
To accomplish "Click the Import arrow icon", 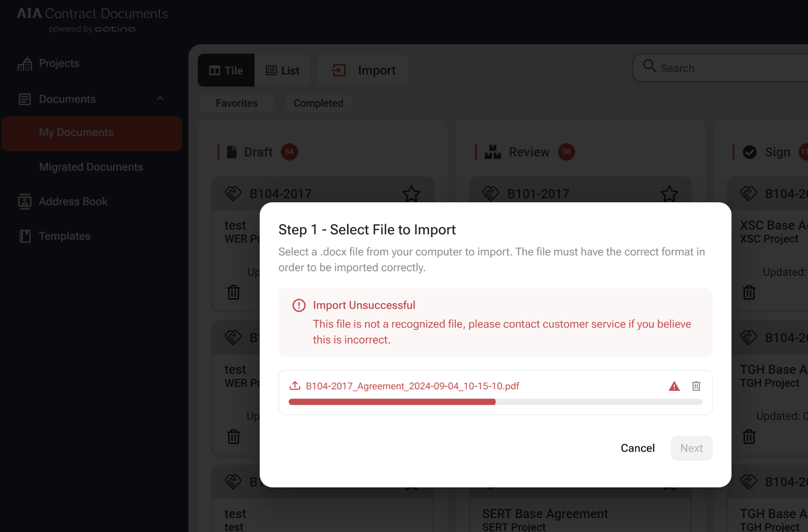I will point(339,70).
